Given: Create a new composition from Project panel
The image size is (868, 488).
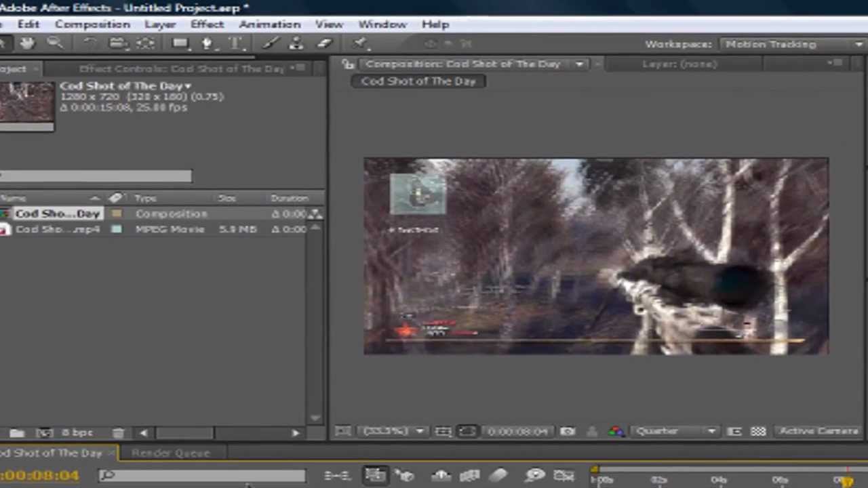Looking at the screenshot, I should click(44, 432).
